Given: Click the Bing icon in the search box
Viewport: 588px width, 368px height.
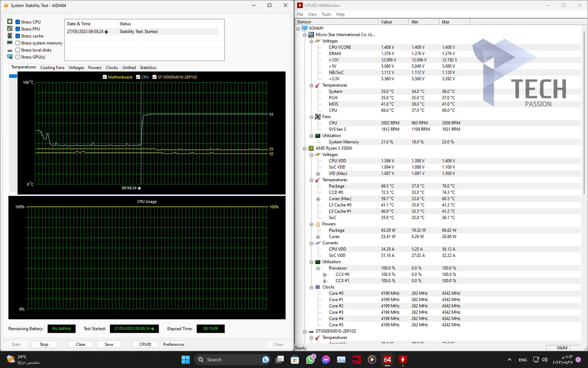Looking at the screenshot, I should (x=265, y=360).
